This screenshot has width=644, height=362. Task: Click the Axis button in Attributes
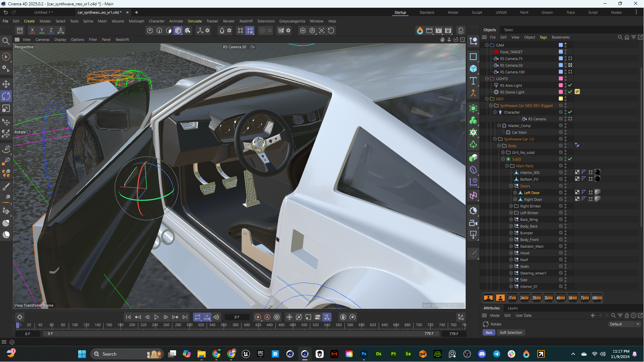tap(489, 333)
